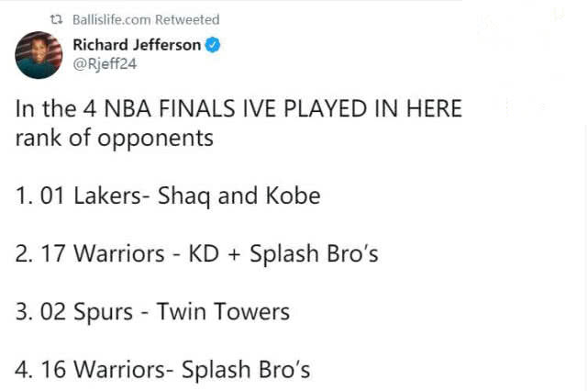This screenshot has height=391, width=588.
Task: Click the retweet arrows icon above the tweet
Action: pos(56,19)
